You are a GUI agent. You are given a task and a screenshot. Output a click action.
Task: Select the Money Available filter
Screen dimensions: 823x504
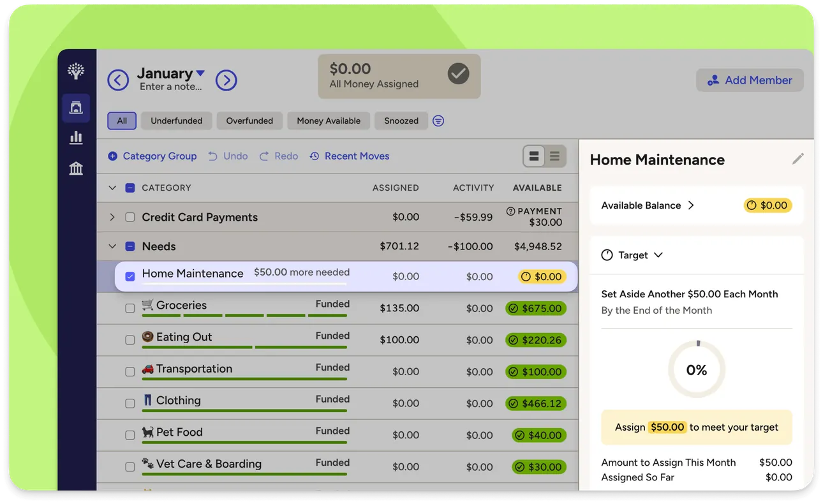pyautogui.click(x=329, y=121)
